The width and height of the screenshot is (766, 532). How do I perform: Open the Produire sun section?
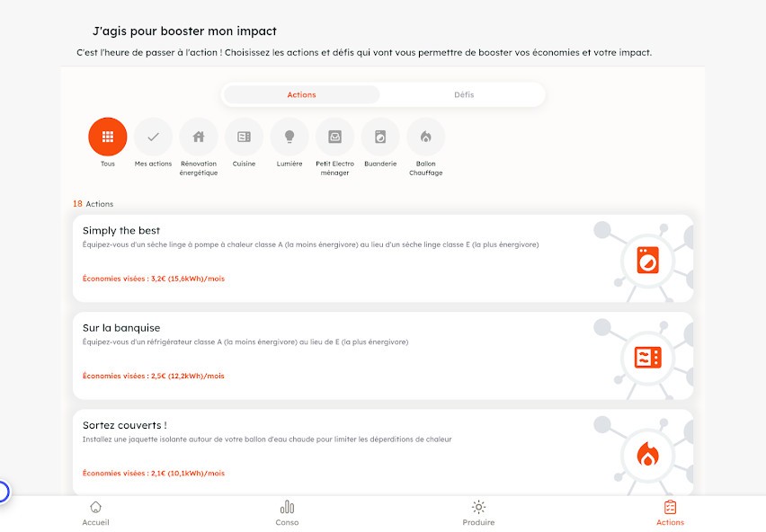pos(478,513)
